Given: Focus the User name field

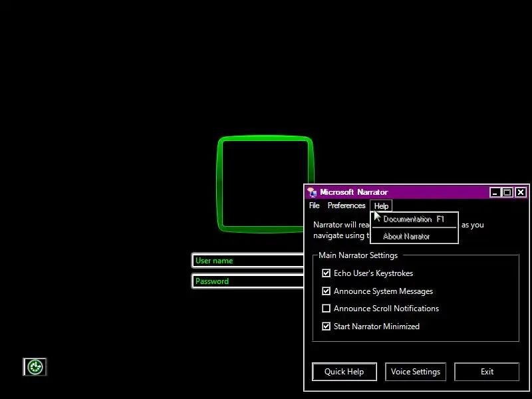Looking at the screenshot, I should point(247,261).
